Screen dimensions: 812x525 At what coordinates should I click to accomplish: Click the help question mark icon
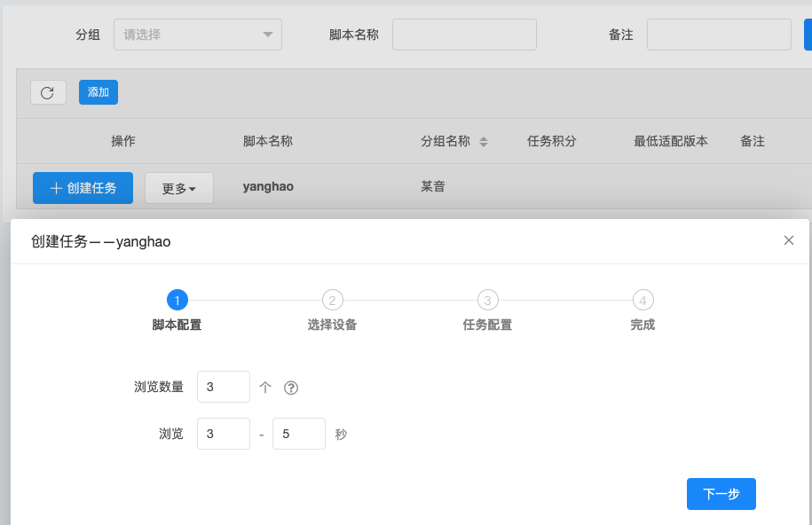[x=290, y=388]
